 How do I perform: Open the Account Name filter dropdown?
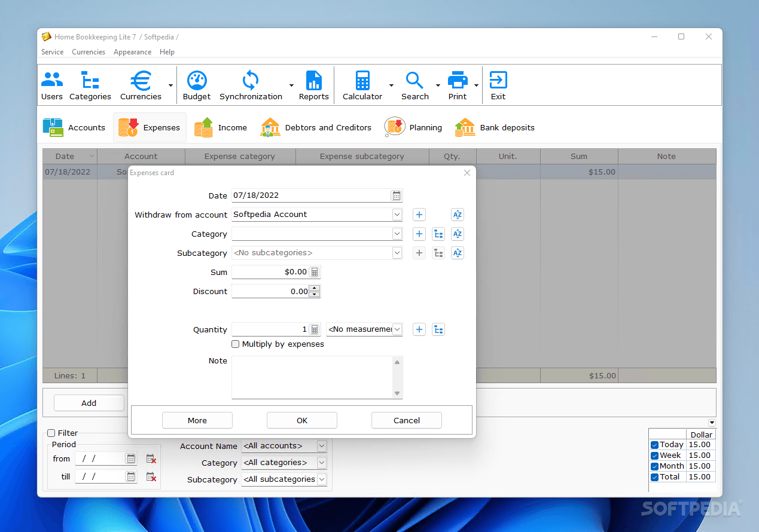(x=322, y=446)
